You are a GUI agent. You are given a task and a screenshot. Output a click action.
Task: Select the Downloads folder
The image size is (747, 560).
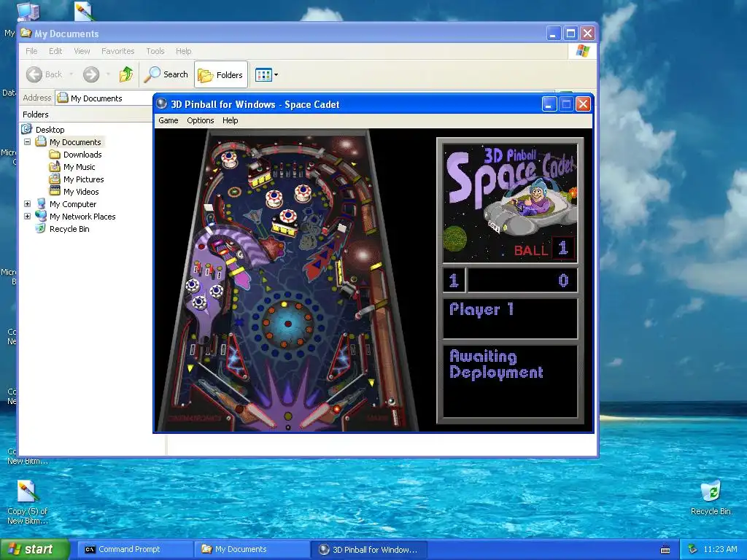coord(82,155)
